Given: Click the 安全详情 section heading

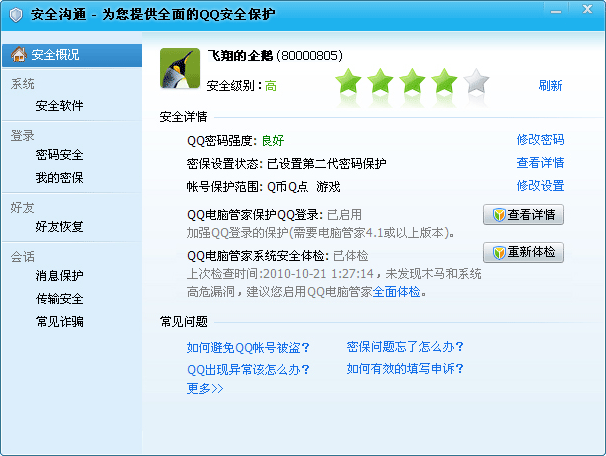Looking at the screenshot, I should click(184, 116).
